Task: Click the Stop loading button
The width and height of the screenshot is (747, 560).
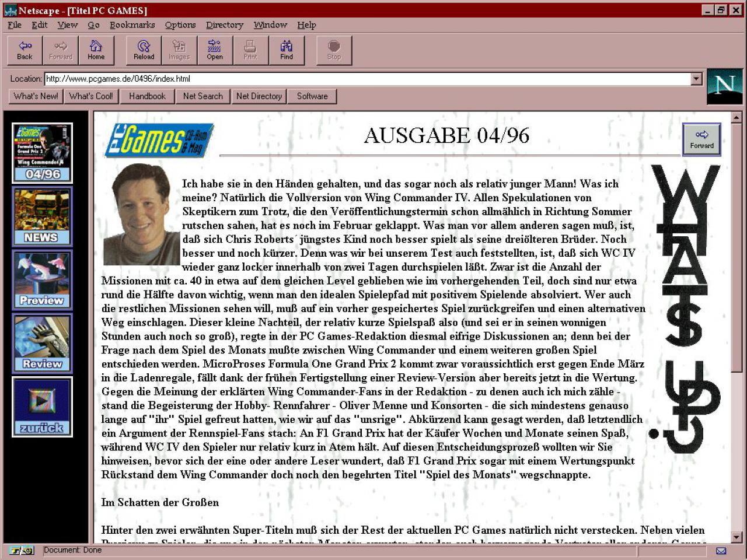Action: click(x=334, y=50)
